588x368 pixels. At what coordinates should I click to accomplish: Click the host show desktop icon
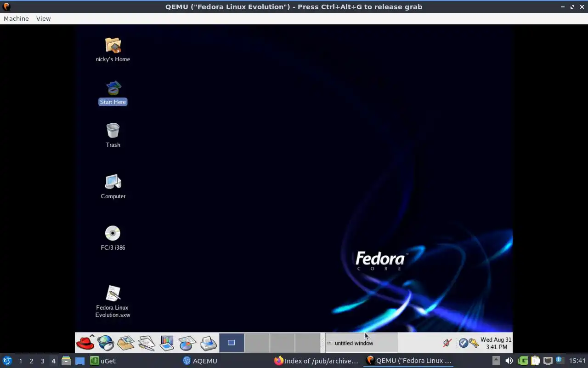(80, 361)
